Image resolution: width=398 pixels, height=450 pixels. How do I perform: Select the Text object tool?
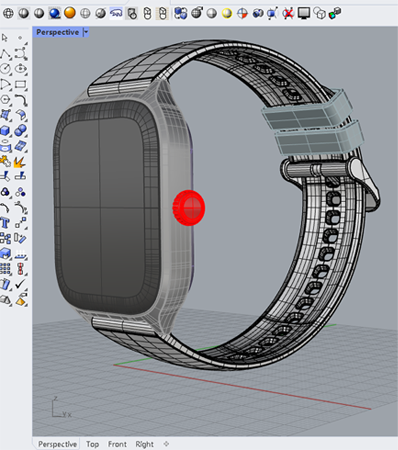point(5,222)
